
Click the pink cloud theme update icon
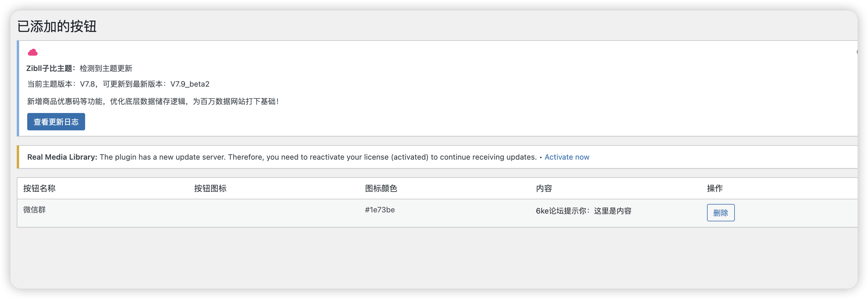(32, 53)
